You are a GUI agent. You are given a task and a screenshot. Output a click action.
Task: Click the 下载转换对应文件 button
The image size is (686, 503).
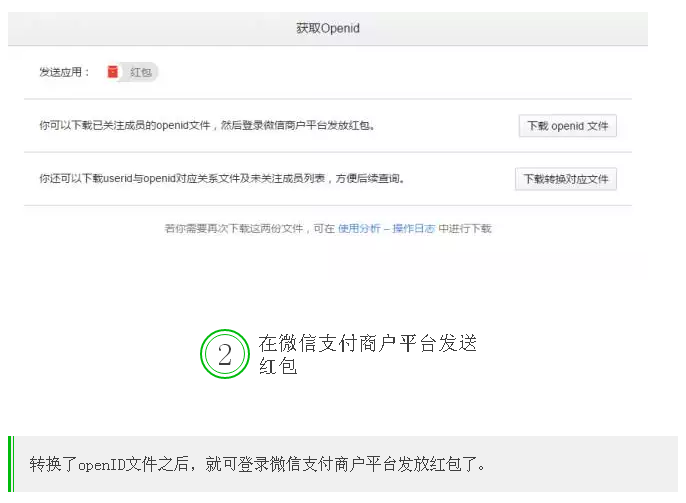click(566, 179)
